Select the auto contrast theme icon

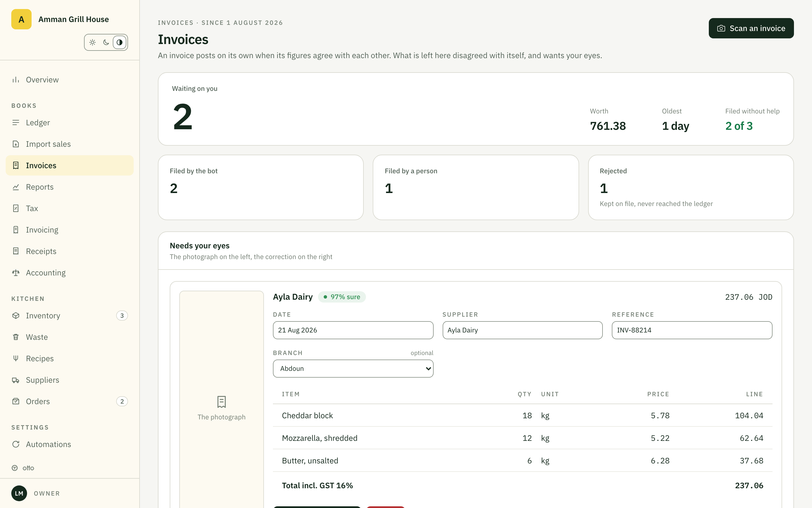(120, 42)
